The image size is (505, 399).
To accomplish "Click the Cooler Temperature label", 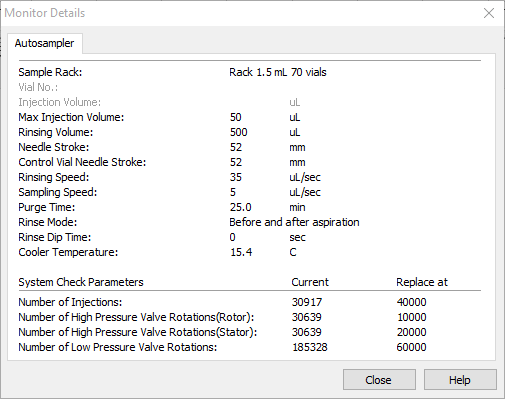I will point(68,252).
